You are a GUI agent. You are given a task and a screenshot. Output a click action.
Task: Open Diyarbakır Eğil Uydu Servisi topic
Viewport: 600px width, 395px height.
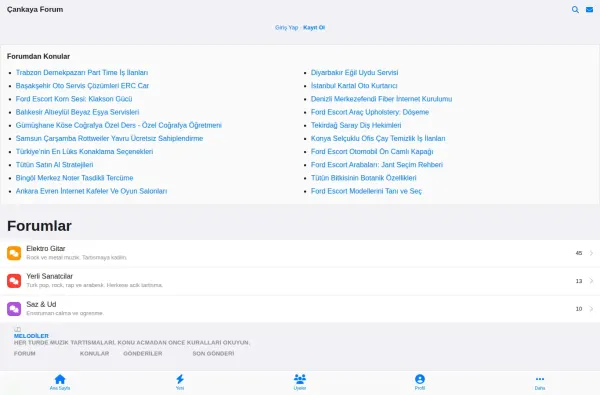coord(354,73)
